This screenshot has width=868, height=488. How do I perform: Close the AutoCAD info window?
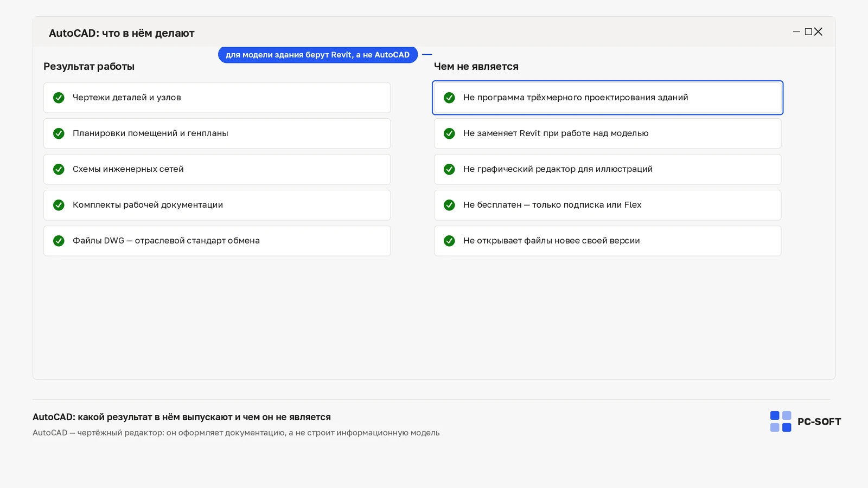click(x=818, y=32)
